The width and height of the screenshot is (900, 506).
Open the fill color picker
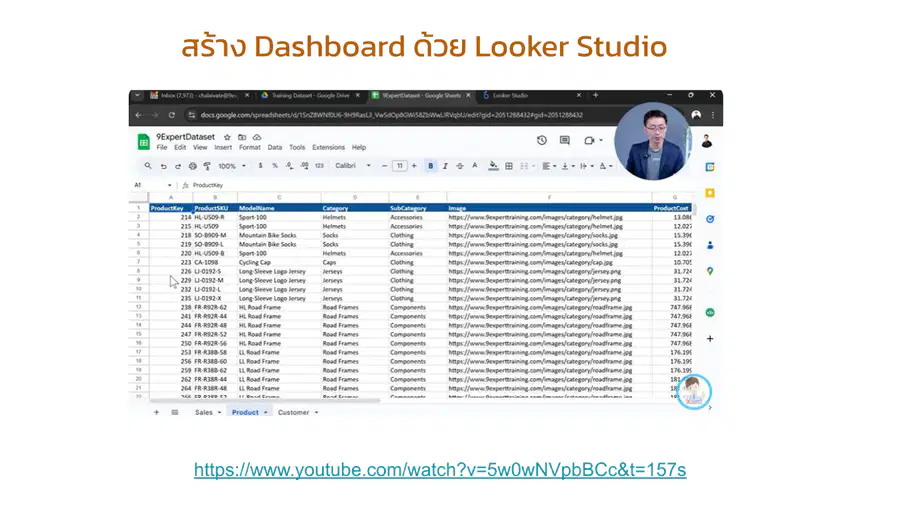coord(493,166)
